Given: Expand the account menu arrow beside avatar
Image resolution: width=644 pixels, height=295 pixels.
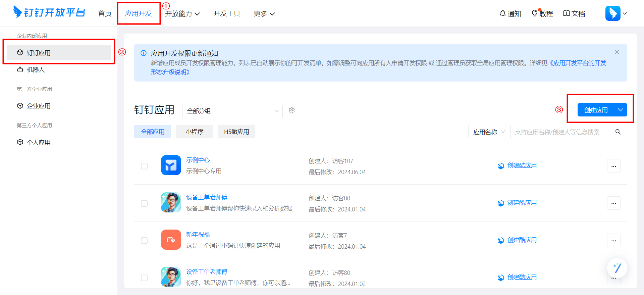Looking at the screenshot, I should coord(625,13).
